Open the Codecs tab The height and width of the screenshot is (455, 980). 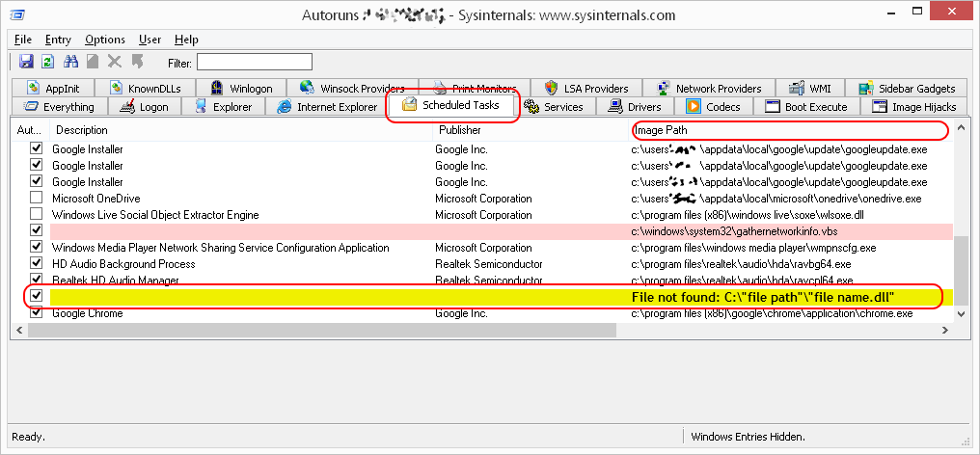click(x=714, y=107)
